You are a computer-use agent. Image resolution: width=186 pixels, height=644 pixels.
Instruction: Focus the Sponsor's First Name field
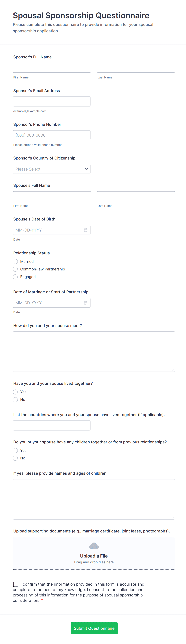tap(52, 68)
